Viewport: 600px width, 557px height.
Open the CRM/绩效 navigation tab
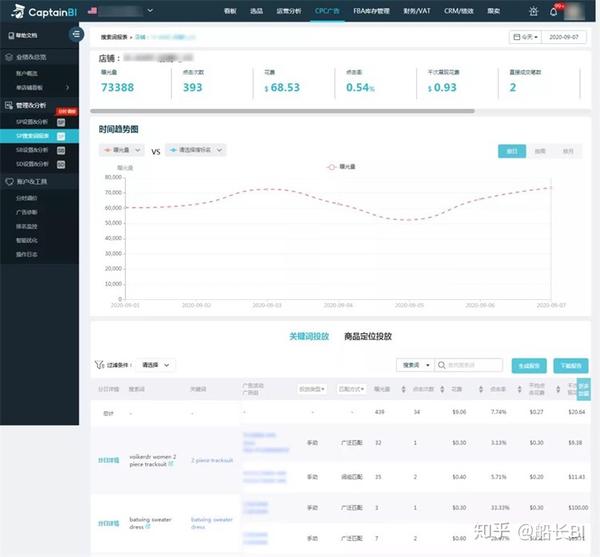[x=459, y=11]
